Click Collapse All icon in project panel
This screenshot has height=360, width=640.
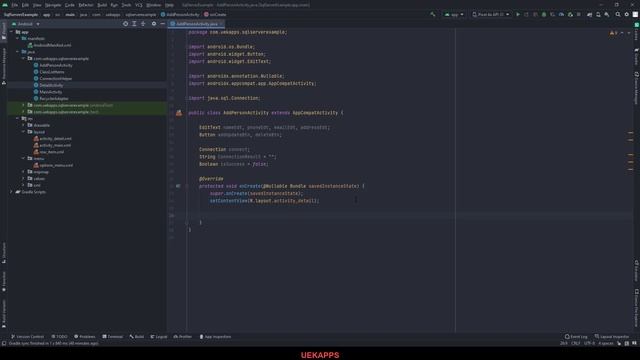[x=143, y=24]
